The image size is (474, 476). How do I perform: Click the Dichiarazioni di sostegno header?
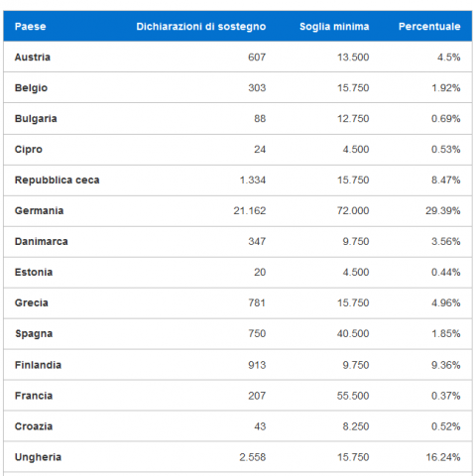(x=201, y=27)
